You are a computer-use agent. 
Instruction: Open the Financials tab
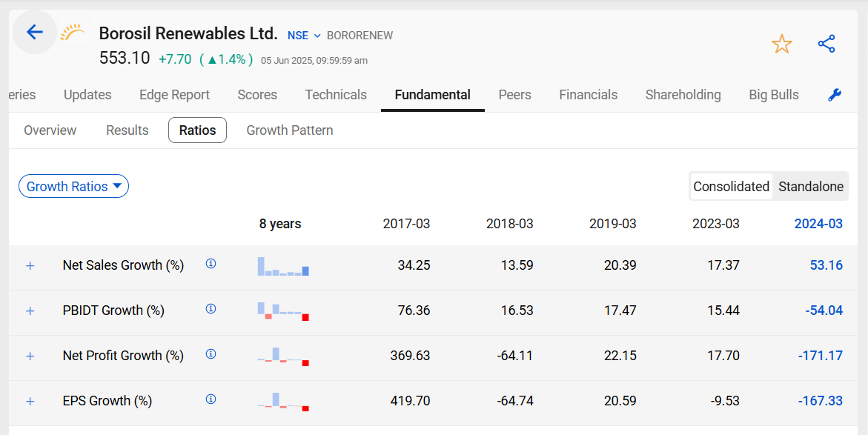[x=589, y=95]
